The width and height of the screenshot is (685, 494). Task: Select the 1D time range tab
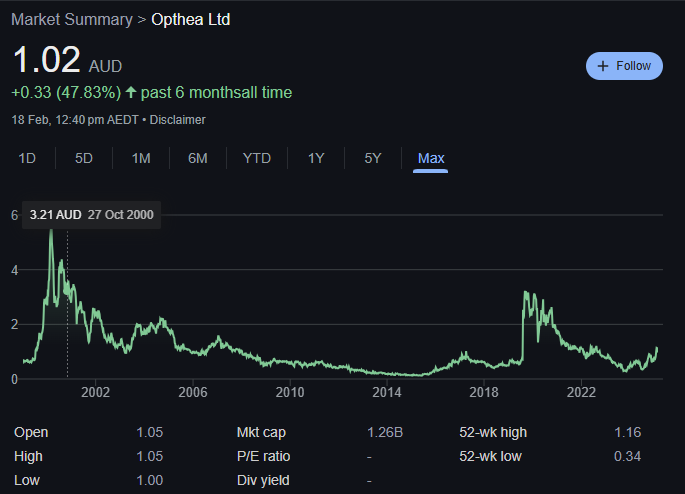(x=28, y=158)
